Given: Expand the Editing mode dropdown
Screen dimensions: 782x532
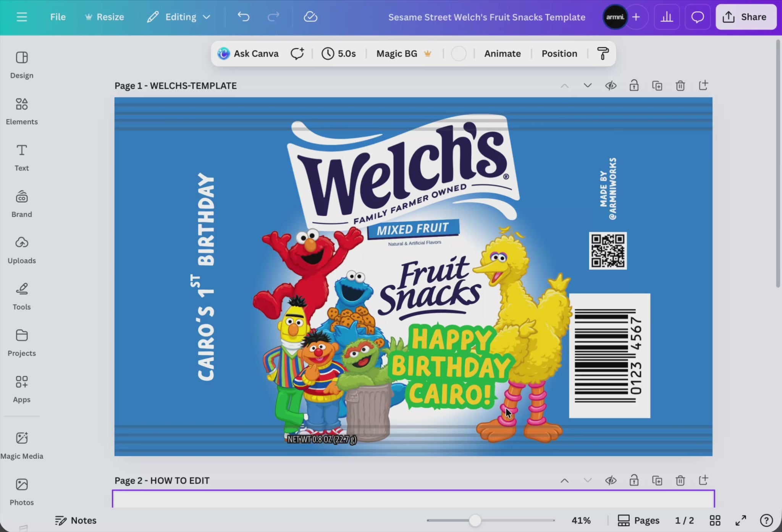Looking at the screenshot, I should pyautogui.click(x=207, y=17).
